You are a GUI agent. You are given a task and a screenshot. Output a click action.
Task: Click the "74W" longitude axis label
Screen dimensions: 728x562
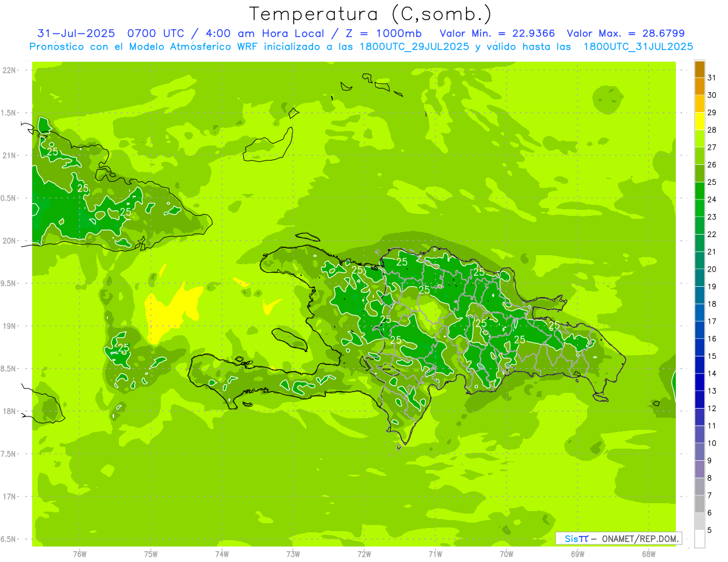point(222,554)
